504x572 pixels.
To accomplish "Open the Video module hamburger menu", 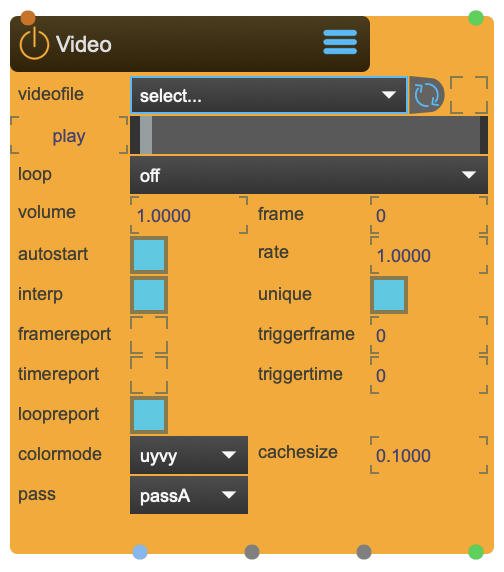I will pos(340,42).
